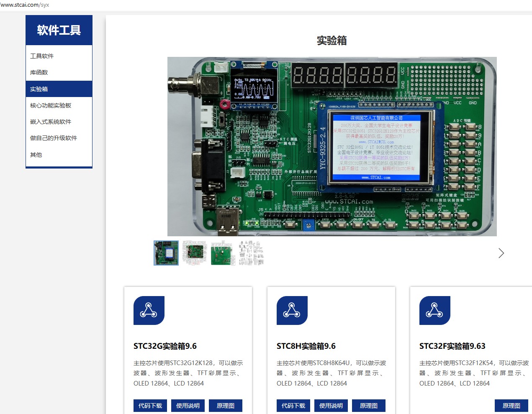This screenshot has height=414, width=532.
Task: Select the first board photo thumbnail
Action: tap(166, 253)
